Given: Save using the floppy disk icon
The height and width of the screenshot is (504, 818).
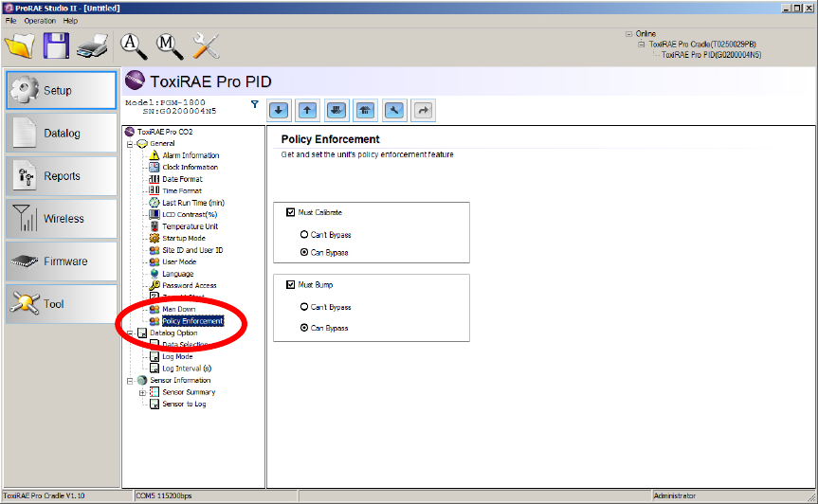Looking at the screenshot, I should click(x=56, y=45).
